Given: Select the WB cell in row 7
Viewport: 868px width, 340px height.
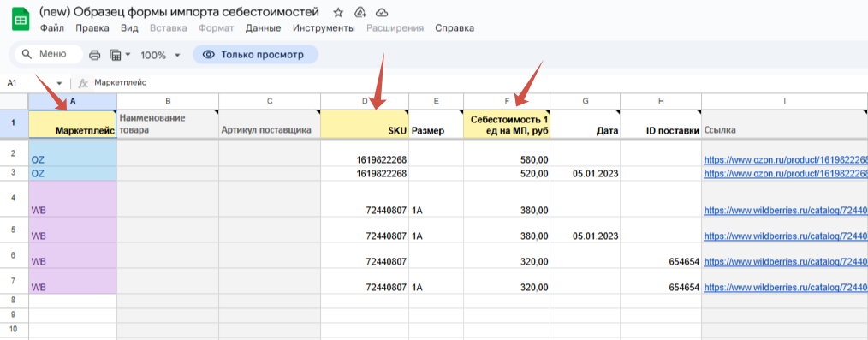Looking at the screenshot, I should click(73, 281).
